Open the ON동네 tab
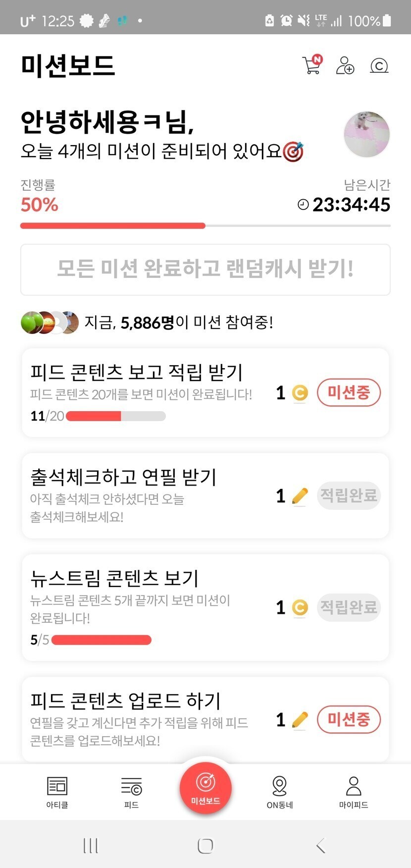 [280, 792]
